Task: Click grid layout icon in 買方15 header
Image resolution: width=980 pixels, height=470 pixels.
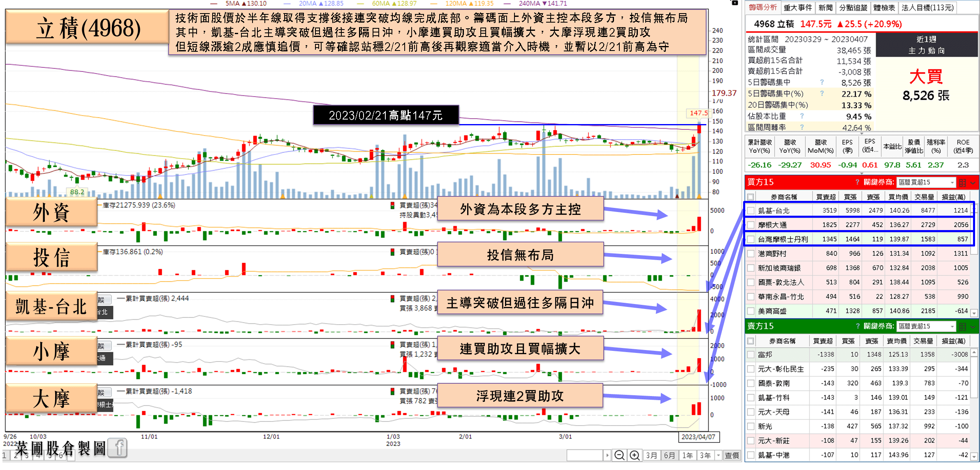Action: coord(962,182)
